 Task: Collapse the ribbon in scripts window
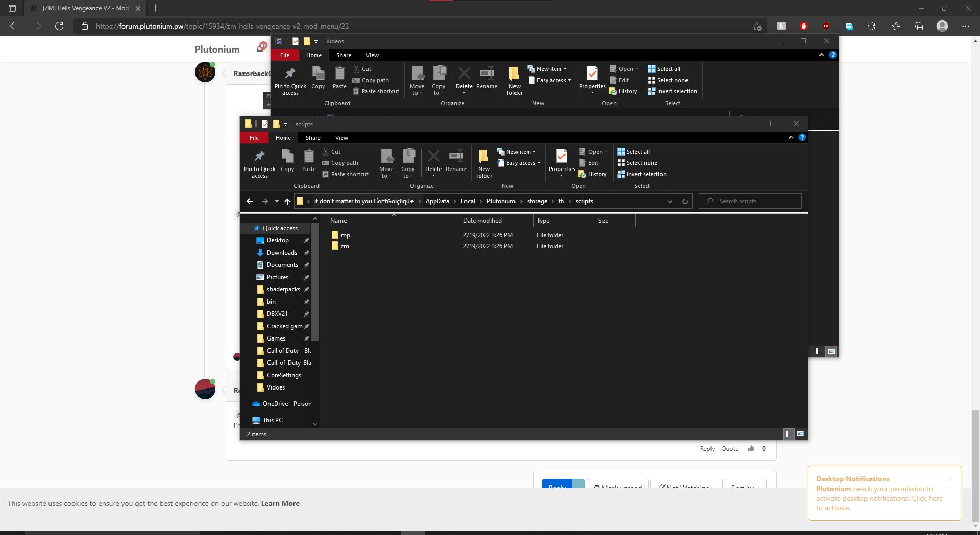tap(791, 137)
